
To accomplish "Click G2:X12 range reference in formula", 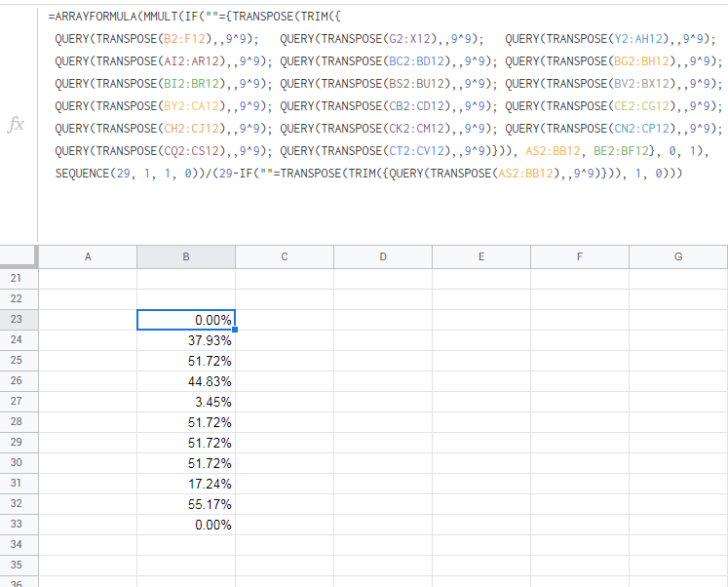I will (x=409, y=39).
